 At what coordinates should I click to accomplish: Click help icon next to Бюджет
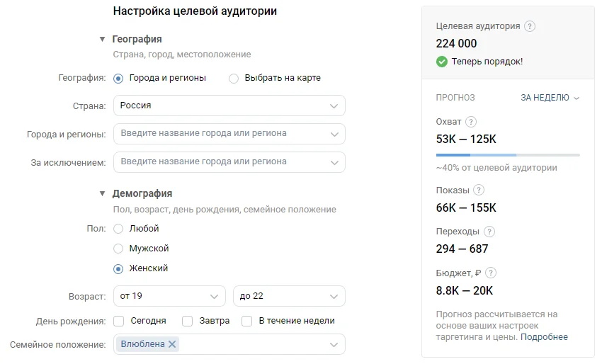coord(492,273)
